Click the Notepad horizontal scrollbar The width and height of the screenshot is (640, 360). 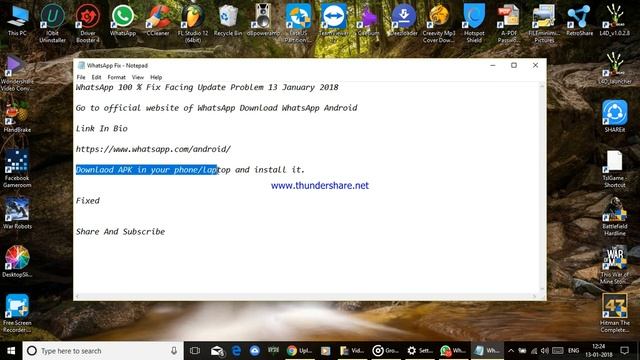tap(306, 296)
